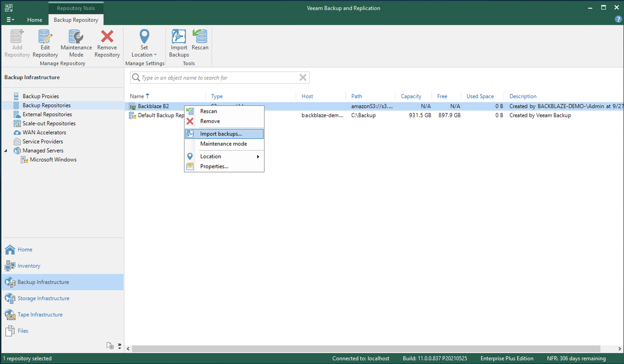Sort by the Type column header
624x364 pixels.
[217, 96]
